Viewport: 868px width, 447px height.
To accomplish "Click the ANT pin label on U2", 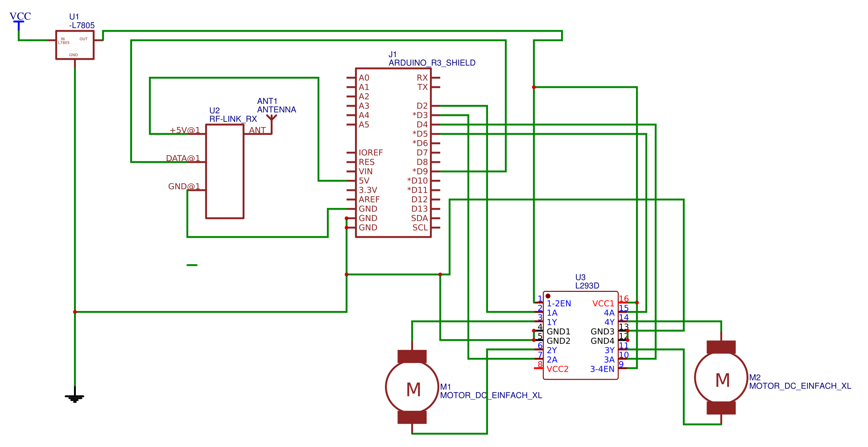I will [x=257, y=130].
